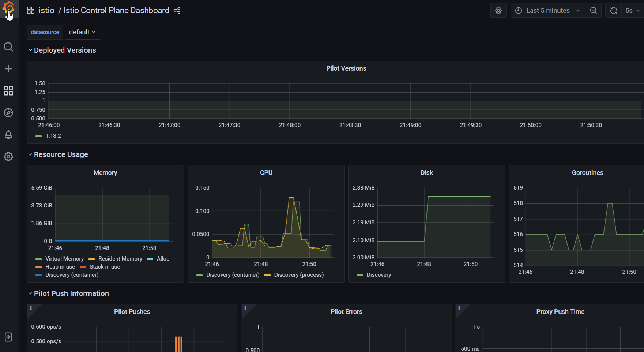This screenshot has width=644, height=352.
Task: Show info tooltip on Proxy Push Time panel
Action: 459,308
